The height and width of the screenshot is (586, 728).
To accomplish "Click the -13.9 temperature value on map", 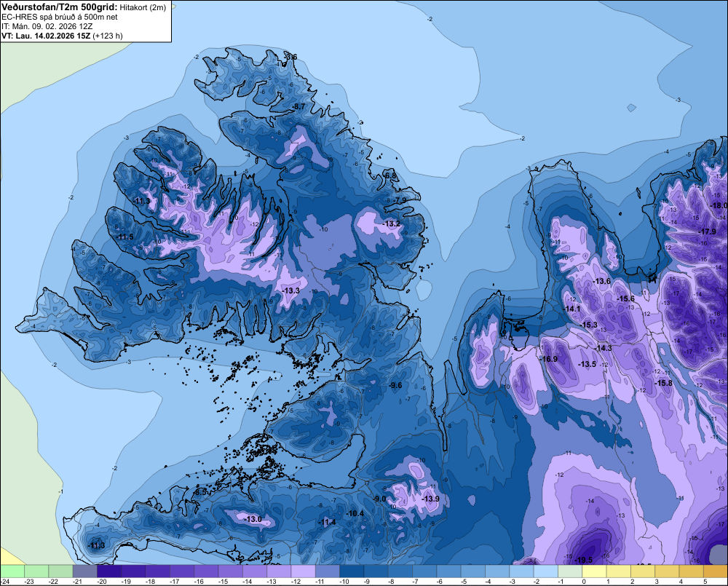I will 430,499.
